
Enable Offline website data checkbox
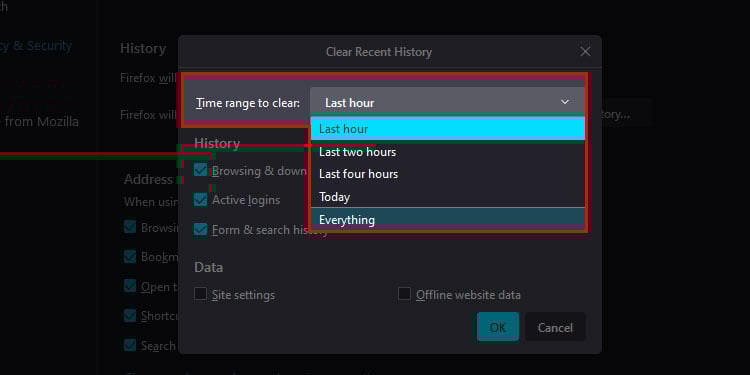click(404, 294)
